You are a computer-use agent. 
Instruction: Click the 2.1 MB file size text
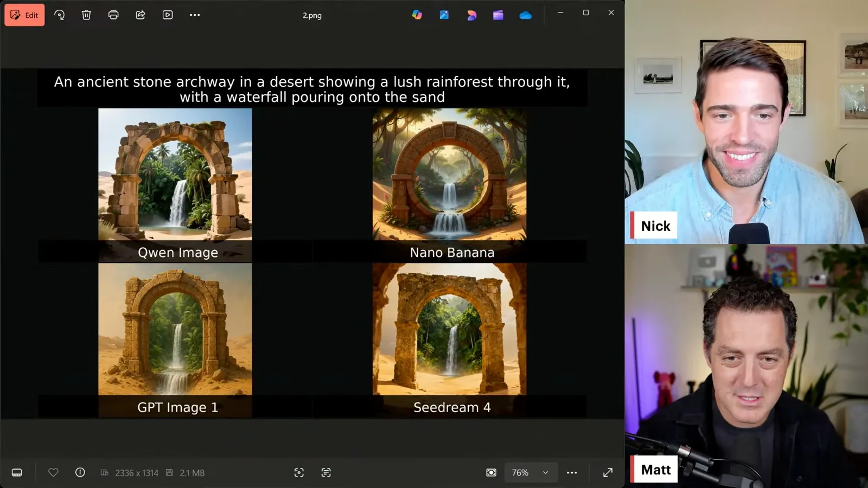tap(192, 473)
